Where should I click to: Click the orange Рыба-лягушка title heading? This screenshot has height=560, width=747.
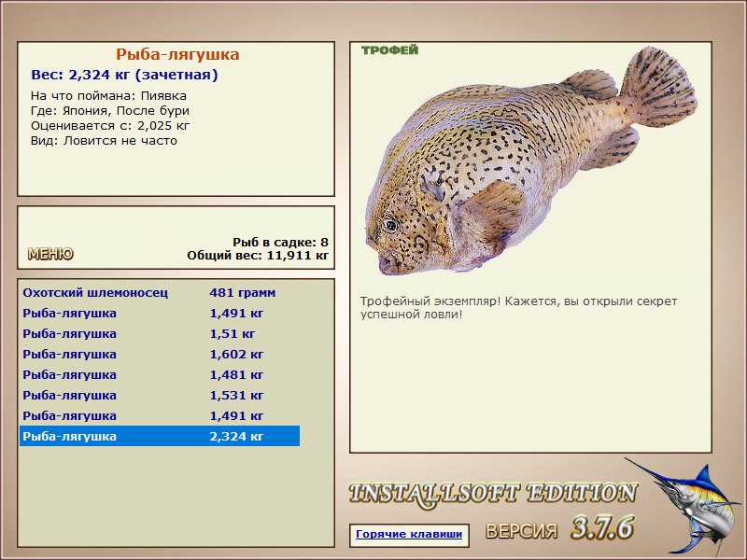177,55
